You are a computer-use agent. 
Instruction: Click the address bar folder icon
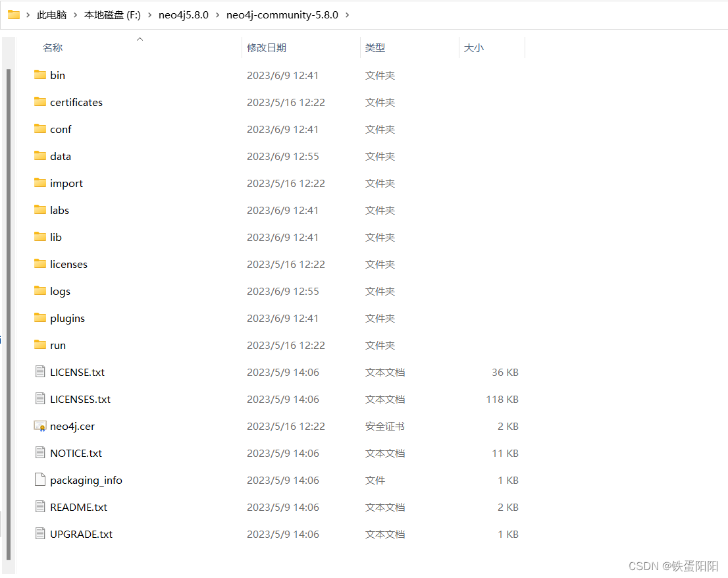14,15
